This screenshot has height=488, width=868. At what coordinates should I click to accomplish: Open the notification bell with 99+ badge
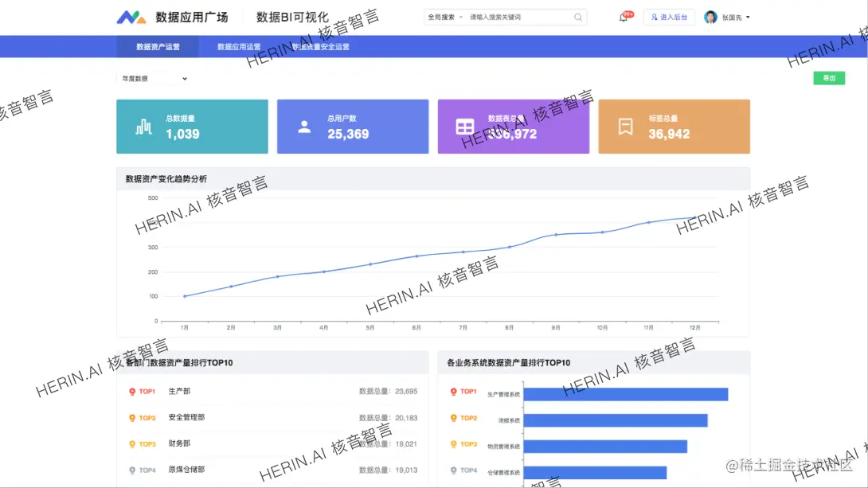tap(624, 16)
